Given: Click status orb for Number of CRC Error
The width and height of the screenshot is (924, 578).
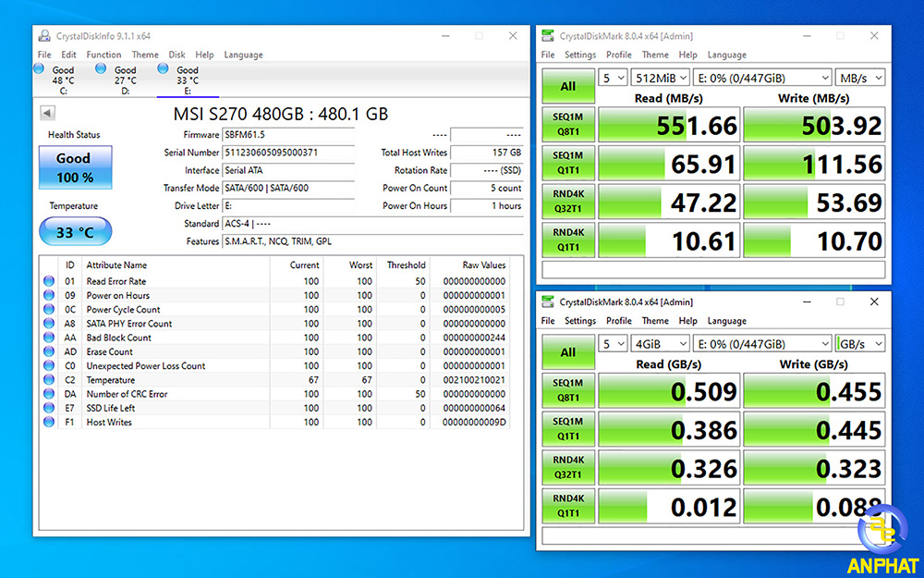Looking at the screenshot, I should coord(49,394).
